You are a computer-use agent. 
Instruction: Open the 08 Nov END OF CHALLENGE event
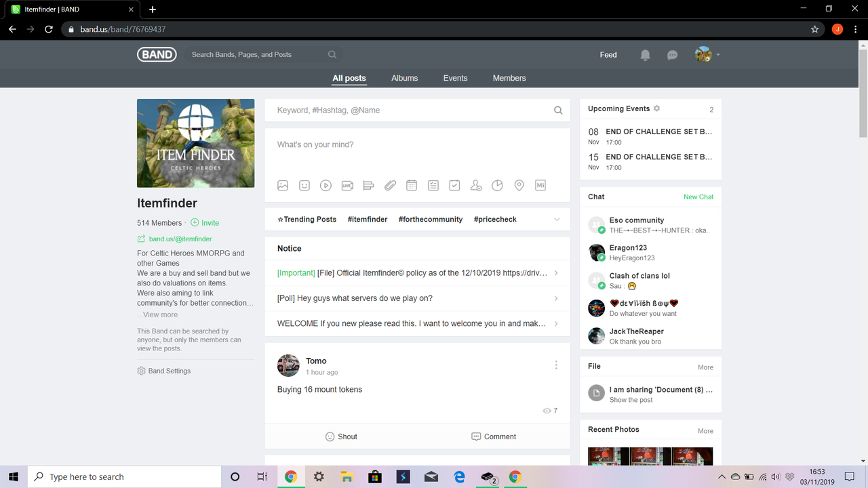(x=650, y=136)
